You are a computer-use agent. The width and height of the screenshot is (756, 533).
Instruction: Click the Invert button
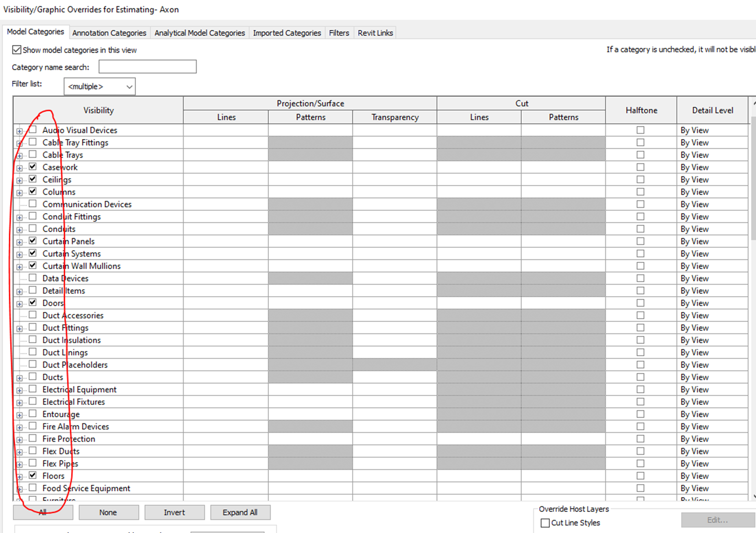tap(175, 512)
